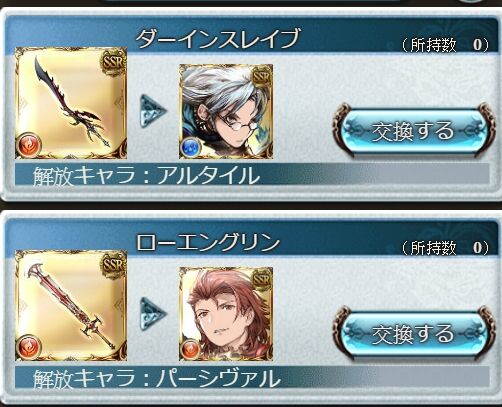This screenshot has width=502, height=407.
Task: Click the arrow icon beside ローエングリン weapon
Action: (x=153, y=314)
